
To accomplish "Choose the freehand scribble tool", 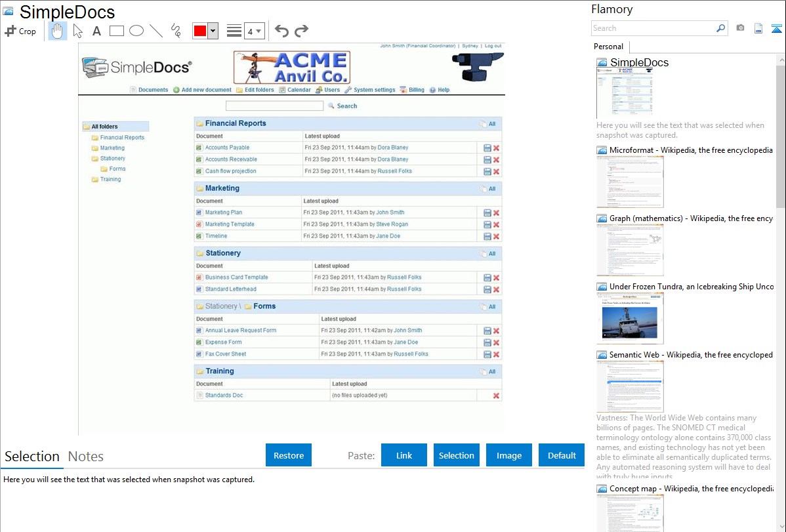I will (176, 31).
